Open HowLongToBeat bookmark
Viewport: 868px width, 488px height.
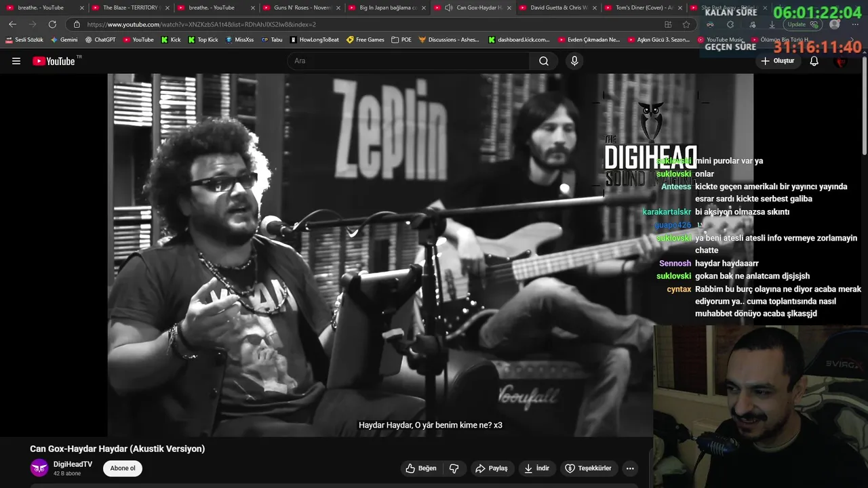click(315, 40)
